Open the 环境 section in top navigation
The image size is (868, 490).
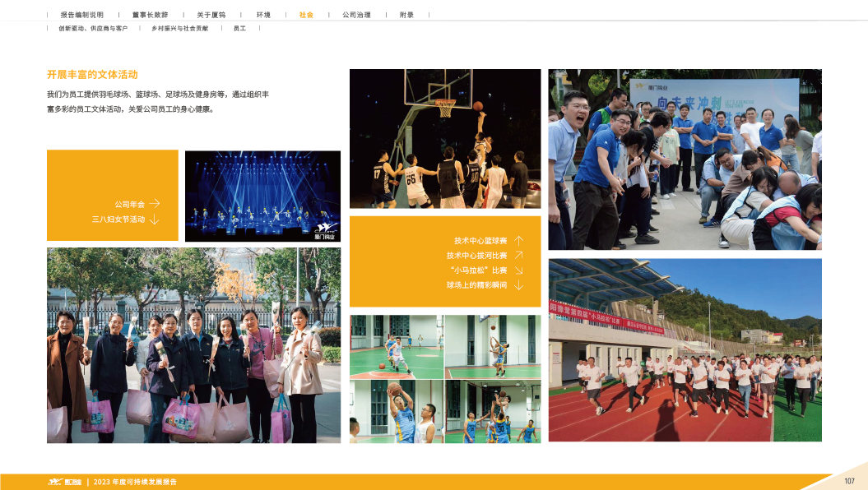(x=263, y=15)
